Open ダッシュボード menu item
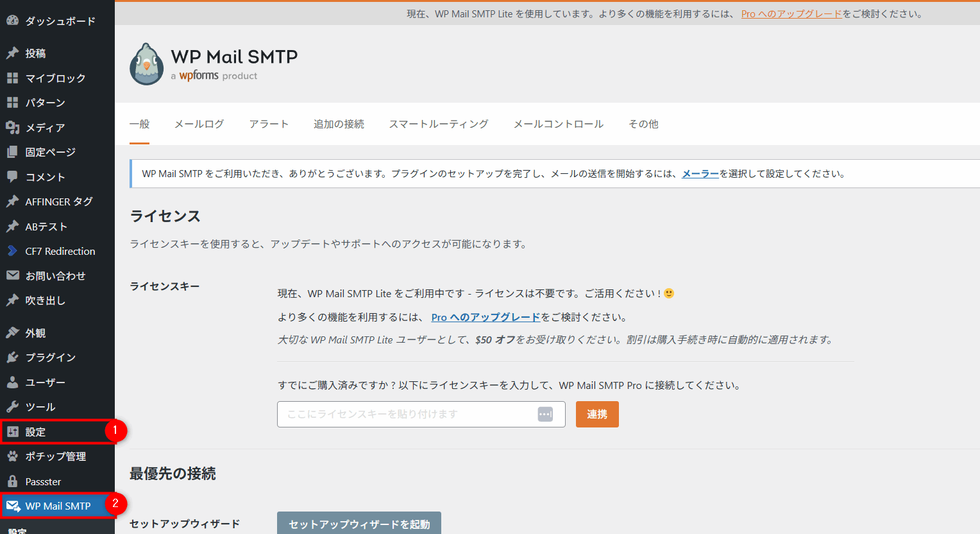 57,21
